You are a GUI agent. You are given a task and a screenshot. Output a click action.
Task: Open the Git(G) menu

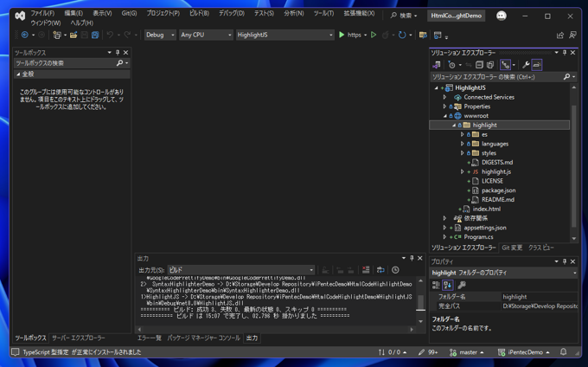129,13
